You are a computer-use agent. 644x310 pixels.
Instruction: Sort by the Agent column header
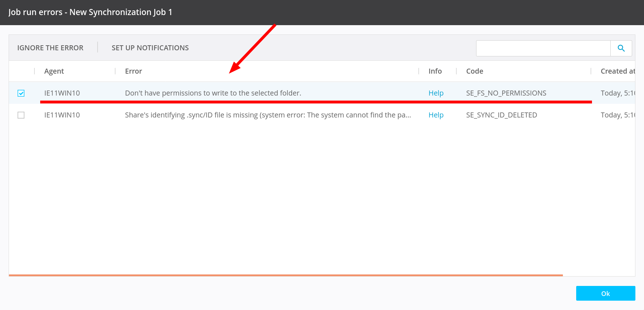(x=54, y=71)
